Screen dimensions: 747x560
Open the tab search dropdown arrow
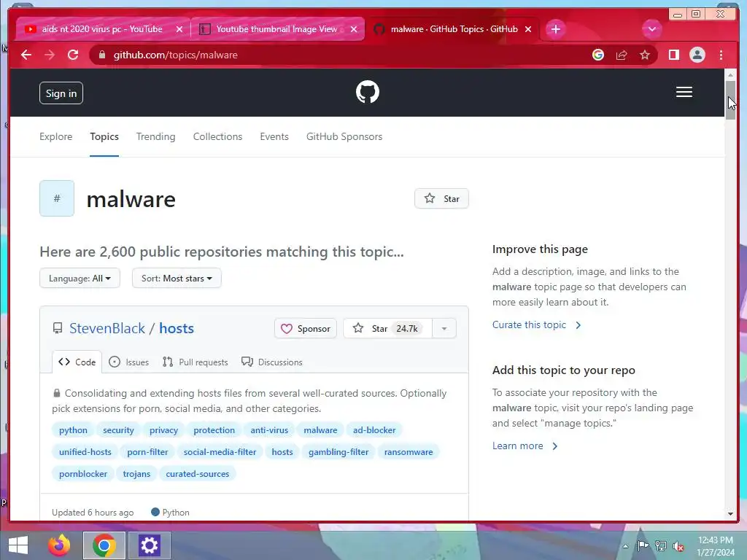pos(651,29)
